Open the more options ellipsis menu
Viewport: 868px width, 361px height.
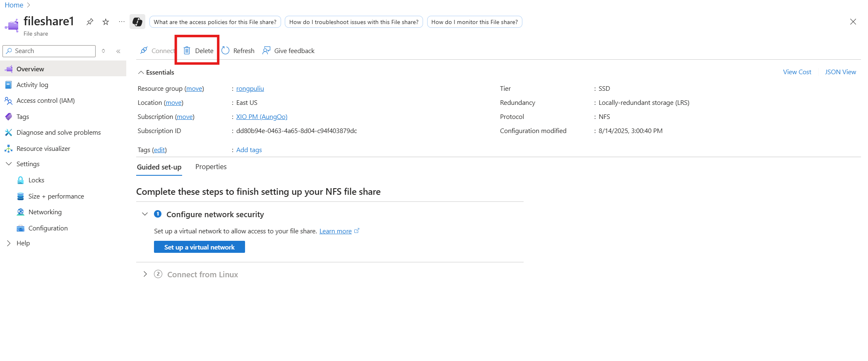pos(121,22)
